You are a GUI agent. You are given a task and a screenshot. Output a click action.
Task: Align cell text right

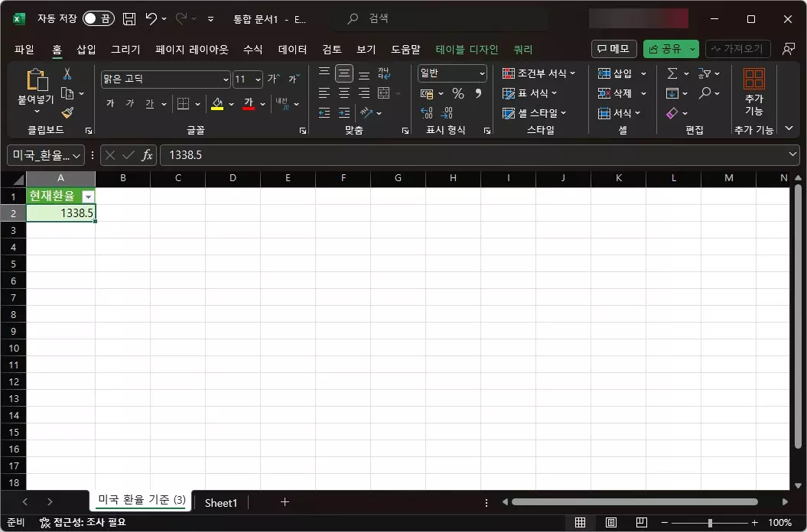point(364,93)
